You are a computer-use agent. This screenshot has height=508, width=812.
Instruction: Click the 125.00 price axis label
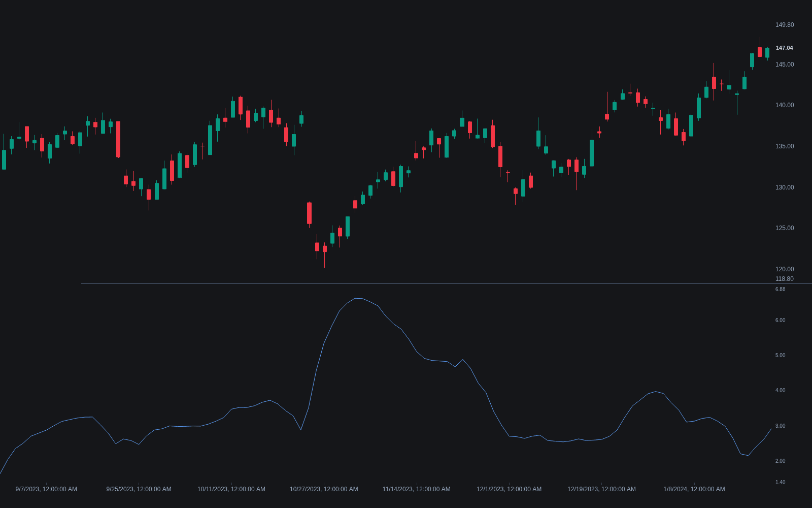point(785,228)
